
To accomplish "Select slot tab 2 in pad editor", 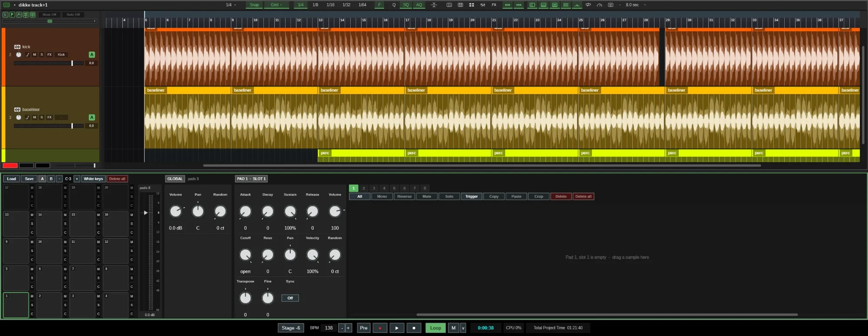I will pyautogui.click(x=364, y=188).
